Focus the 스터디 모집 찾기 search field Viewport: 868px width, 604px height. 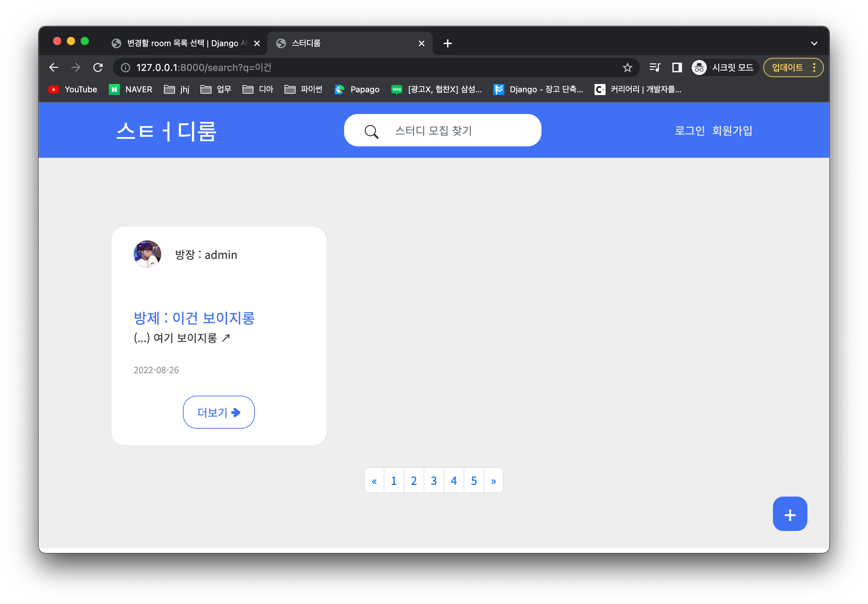tap(443, 131)
